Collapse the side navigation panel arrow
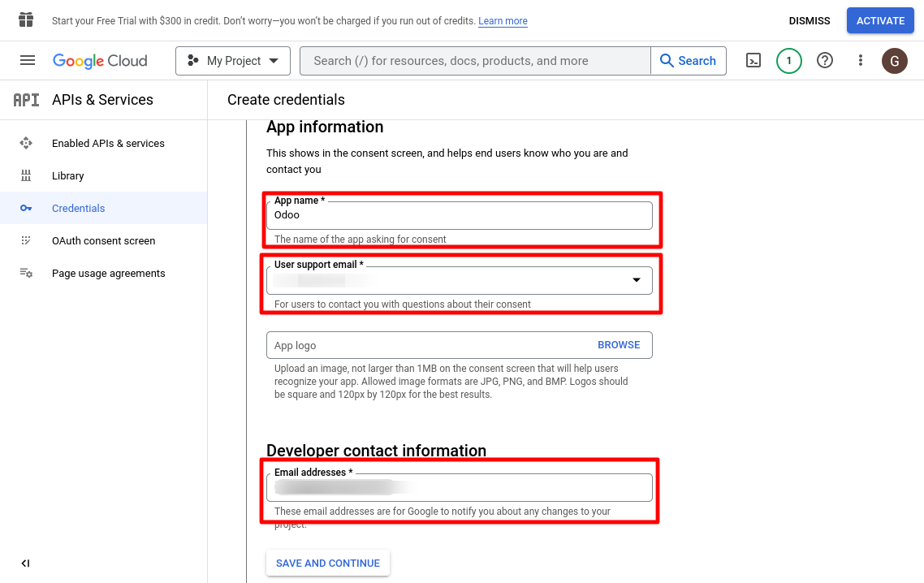 point(25,564)
